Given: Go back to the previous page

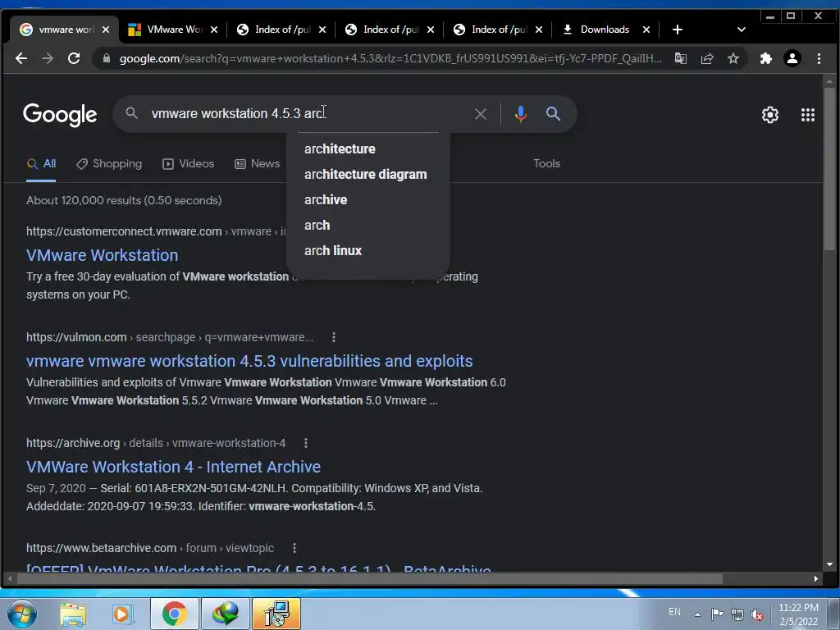Looking at the screenshot, I should click(x=21, y=58).
